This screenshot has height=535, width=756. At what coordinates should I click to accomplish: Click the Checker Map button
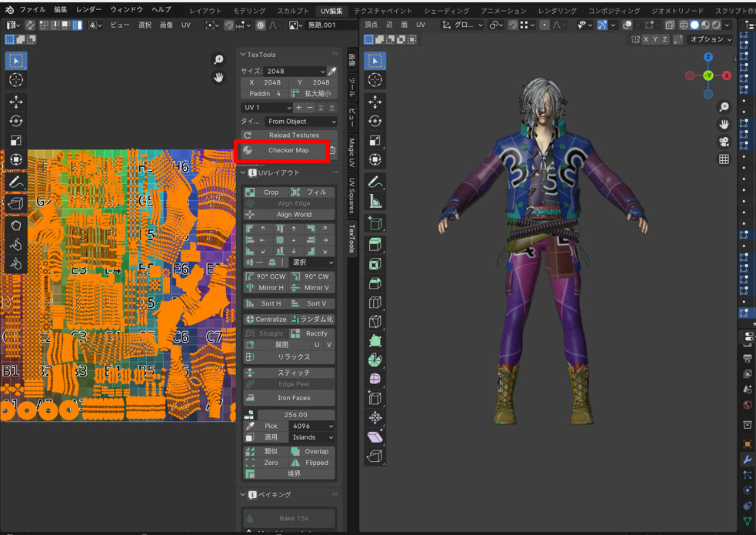(x=288, y=151)
